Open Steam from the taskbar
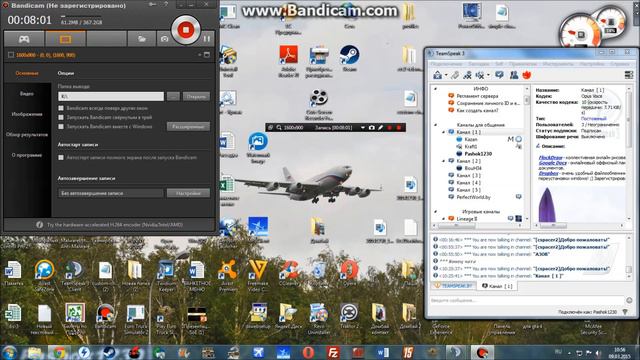 pos(109,352)
